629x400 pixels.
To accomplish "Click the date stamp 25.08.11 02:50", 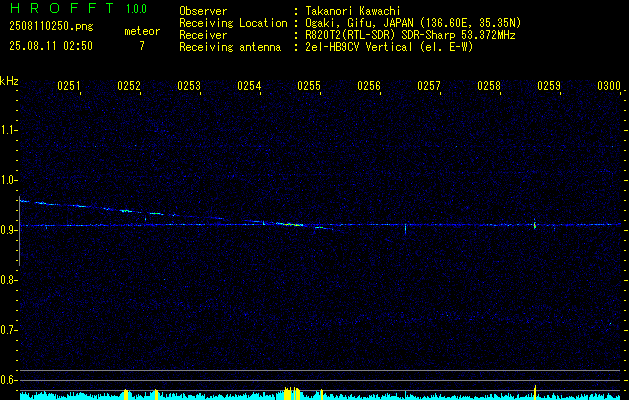I will (51, 45).
